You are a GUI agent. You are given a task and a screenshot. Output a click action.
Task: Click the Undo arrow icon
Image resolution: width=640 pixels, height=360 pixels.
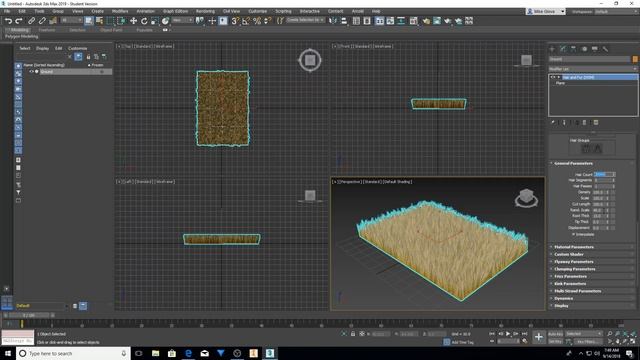click(8, 21)
